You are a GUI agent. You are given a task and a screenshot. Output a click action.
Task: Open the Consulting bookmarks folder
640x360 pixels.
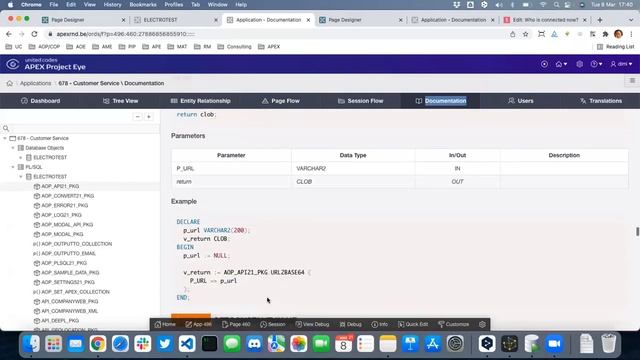click(x=234, y=47)
